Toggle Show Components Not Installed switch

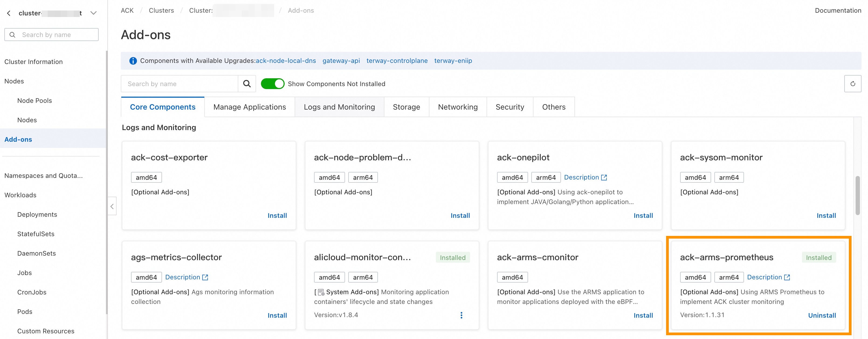pyautogui.click(x=272, y=84)
